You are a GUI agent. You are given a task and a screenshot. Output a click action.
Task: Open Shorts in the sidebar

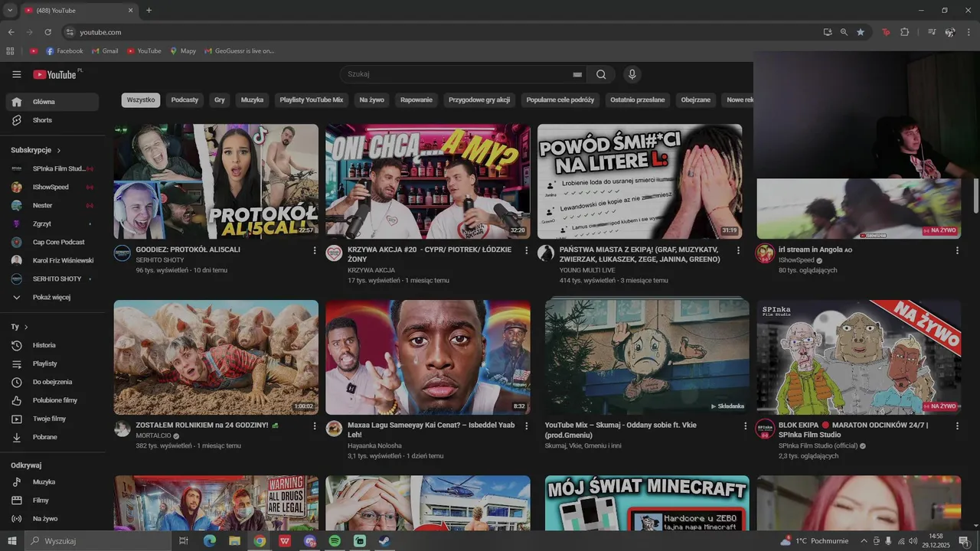[52, 120]
